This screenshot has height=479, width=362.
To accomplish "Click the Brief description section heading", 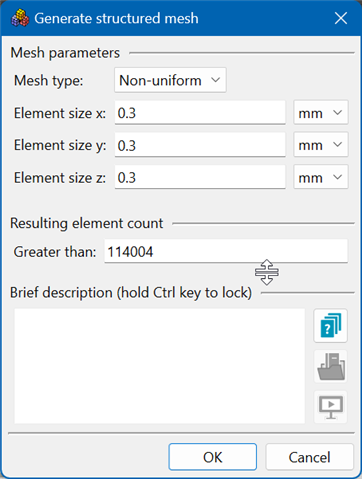I will 131,293.
